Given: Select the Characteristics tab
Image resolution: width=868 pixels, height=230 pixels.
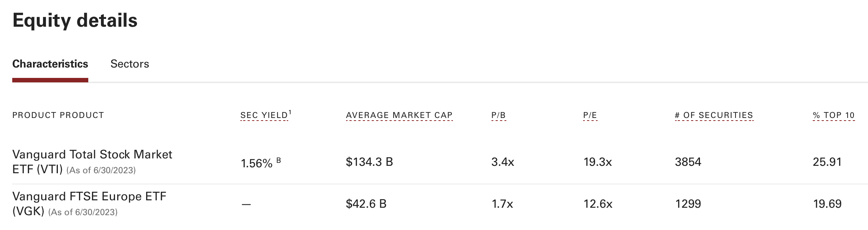Looking at the screenshot, I should tap(50, 64).
